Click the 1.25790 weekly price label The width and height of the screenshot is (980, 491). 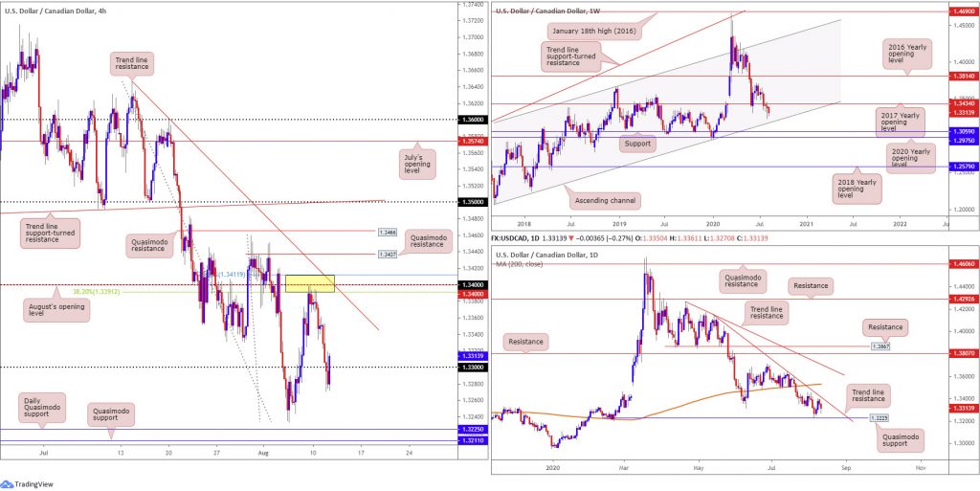pyautogui.click(x=965, y=167)
